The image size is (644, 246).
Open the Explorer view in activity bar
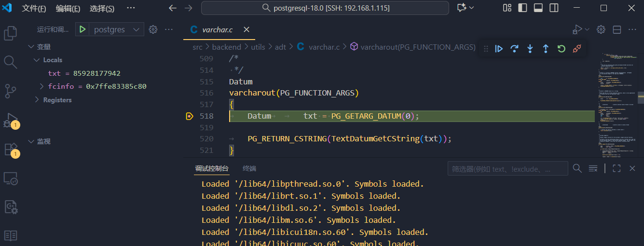11,33
